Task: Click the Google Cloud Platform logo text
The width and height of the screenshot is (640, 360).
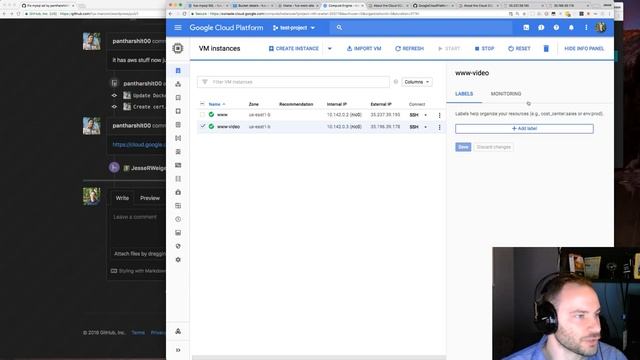Action: 226,28
